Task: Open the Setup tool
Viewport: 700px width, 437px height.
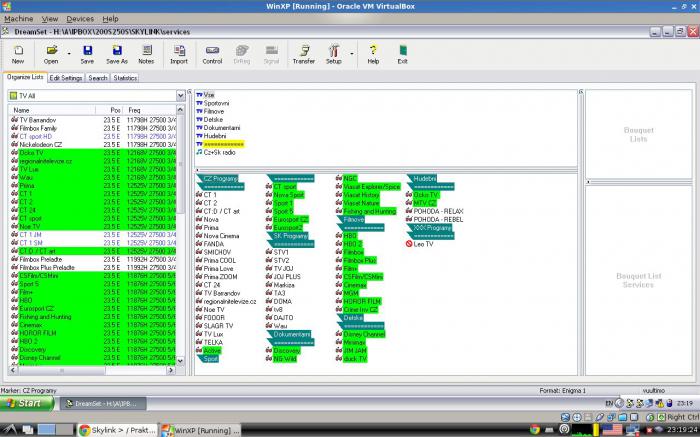Action: click(x=333, y=54)
